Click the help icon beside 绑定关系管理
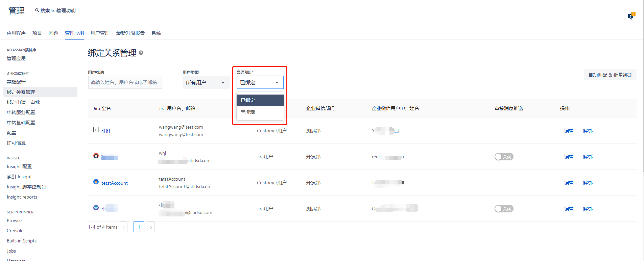This screenshot has height=261, width=644. click(141, 53)
